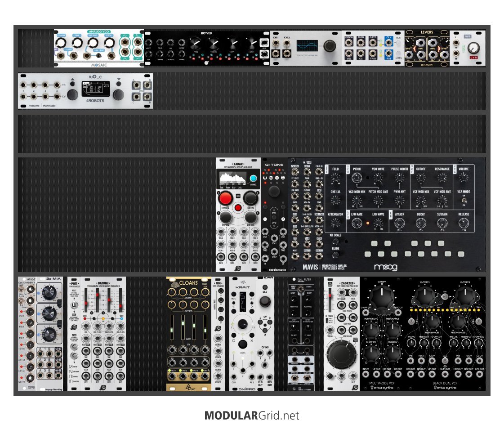Click the CUTOFF knob on Mavis
Image resolution: width=504 pixels, height=425 pixels.
coord(421,178)
